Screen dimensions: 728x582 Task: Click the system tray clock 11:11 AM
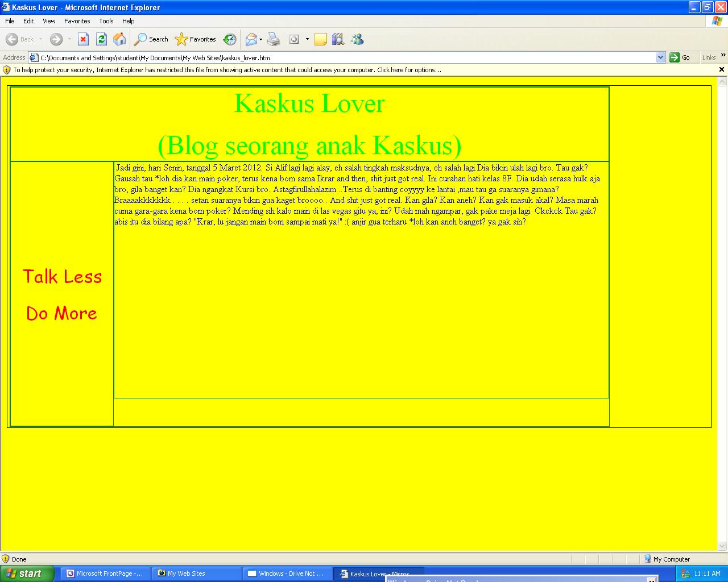coord(707,573)
